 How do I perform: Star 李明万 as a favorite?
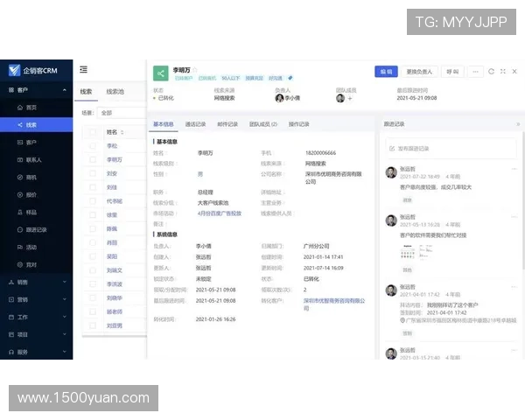coord(195,68)
